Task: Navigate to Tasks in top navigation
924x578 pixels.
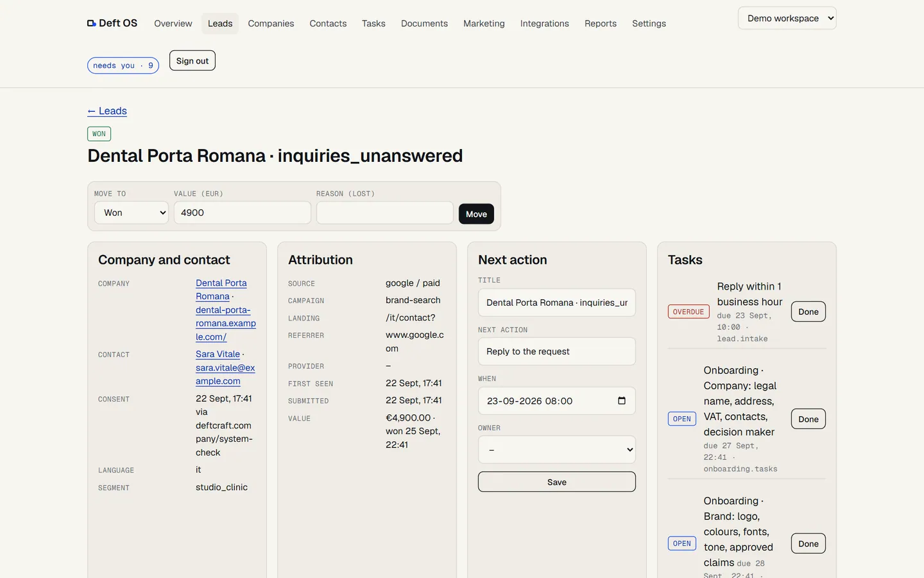Action: (x=373, y=23)
